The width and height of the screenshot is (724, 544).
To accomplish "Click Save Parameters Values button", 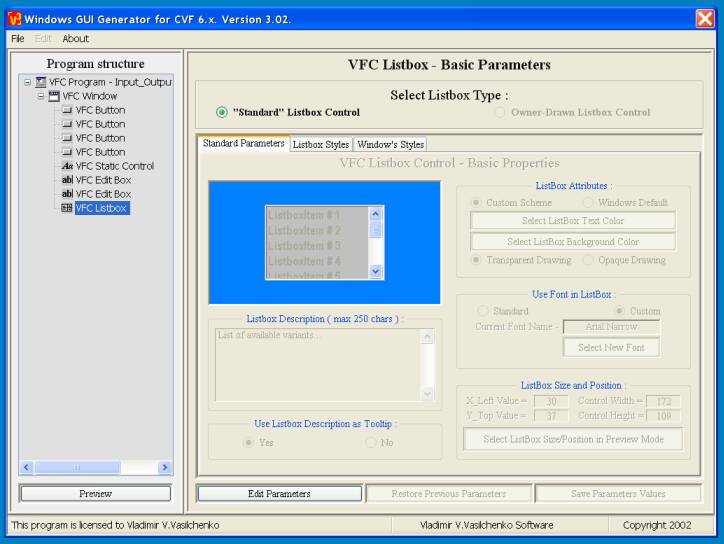I will pos(618,494).
